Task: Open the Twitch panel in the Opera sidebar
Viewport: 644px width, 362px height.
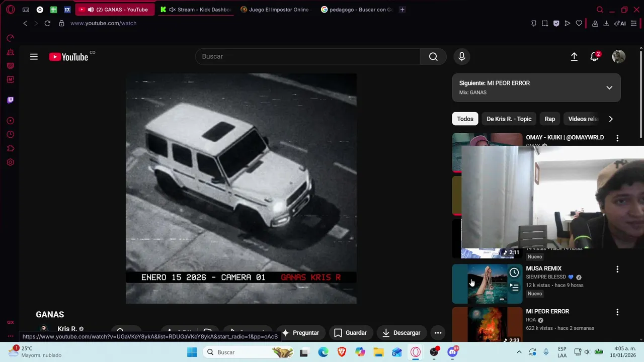Action: point(10,100)
